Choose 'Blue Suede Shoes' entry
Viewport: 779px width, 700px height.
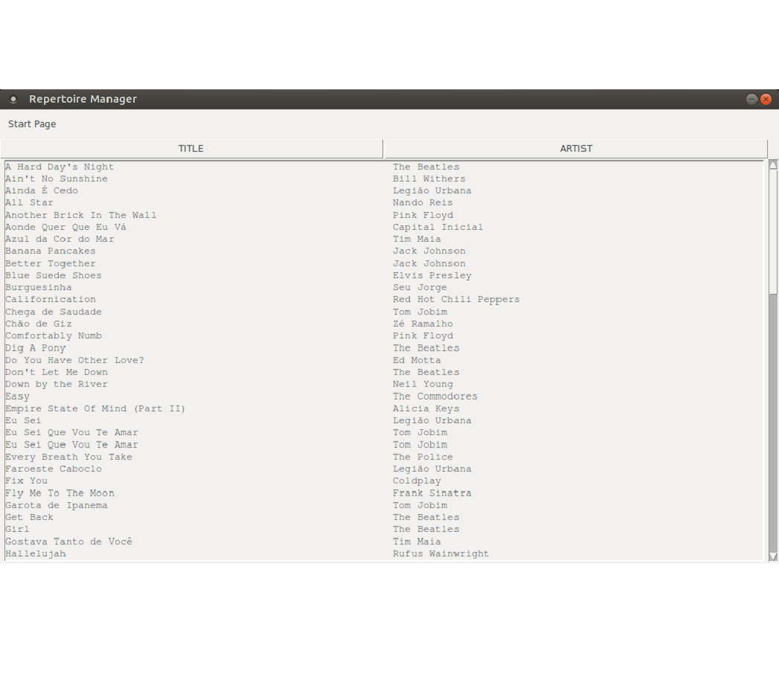[54, 275]
